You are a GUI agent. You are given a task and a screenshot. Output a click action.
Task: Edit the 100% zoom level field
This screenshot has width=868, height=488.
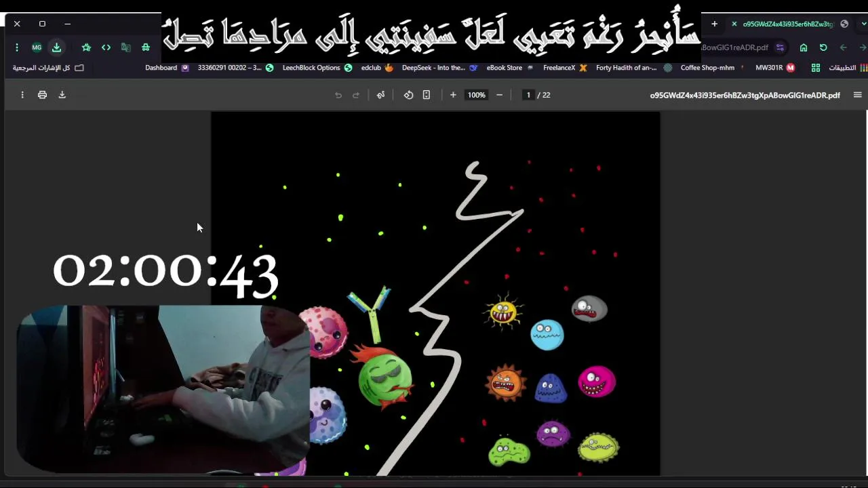pyautogui.click(x=476, y=95)
